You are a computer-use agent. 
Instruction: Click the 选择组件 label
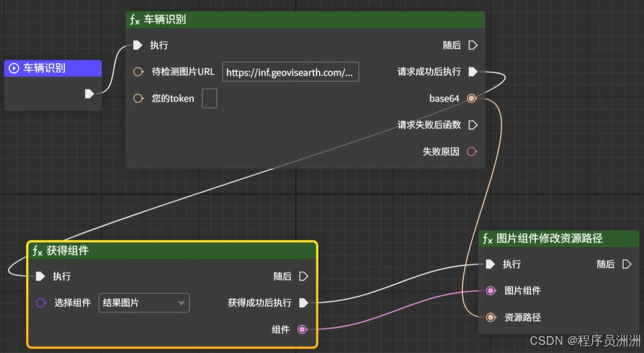pyautogui.click(x=73, y=303)
